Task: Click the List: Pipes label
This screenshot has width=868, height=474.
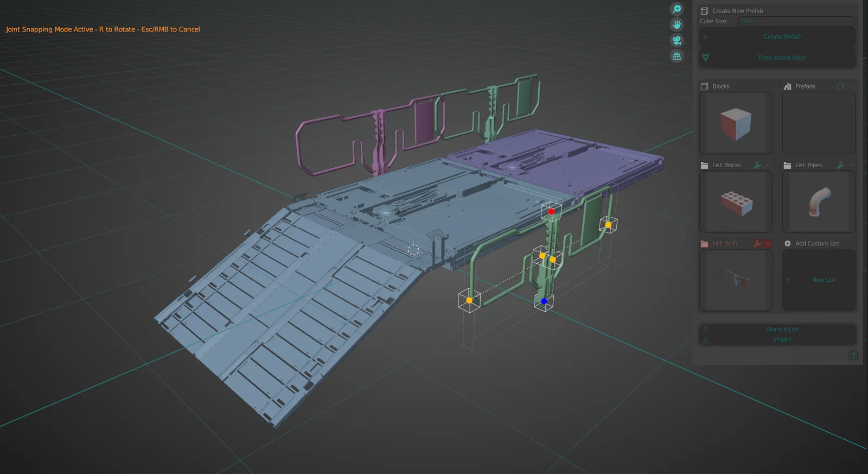Action: 808,165
